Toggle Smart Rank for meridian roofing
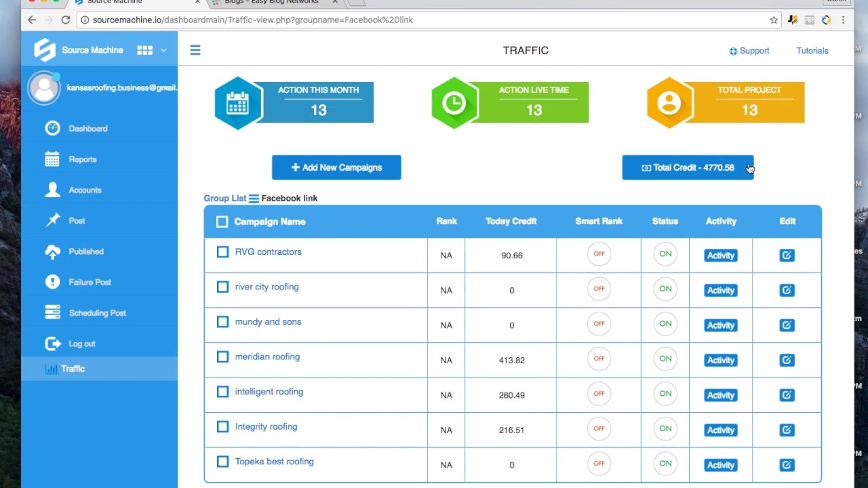 coord(599,359)
